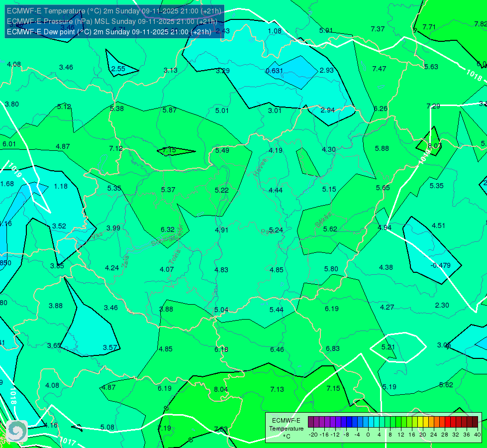Click the map value 1.18
The width and height of the screenshot is (487, 448).
61,186
